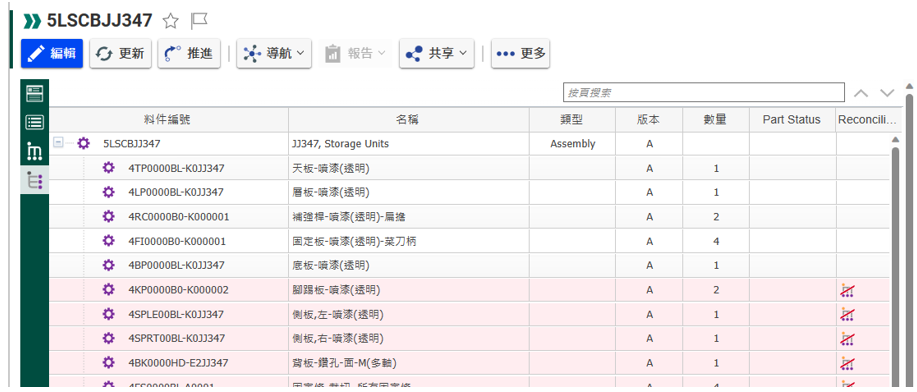917x392 pixels.
Task: Click the 按頁搜索 search field
Action: (704, 92)
